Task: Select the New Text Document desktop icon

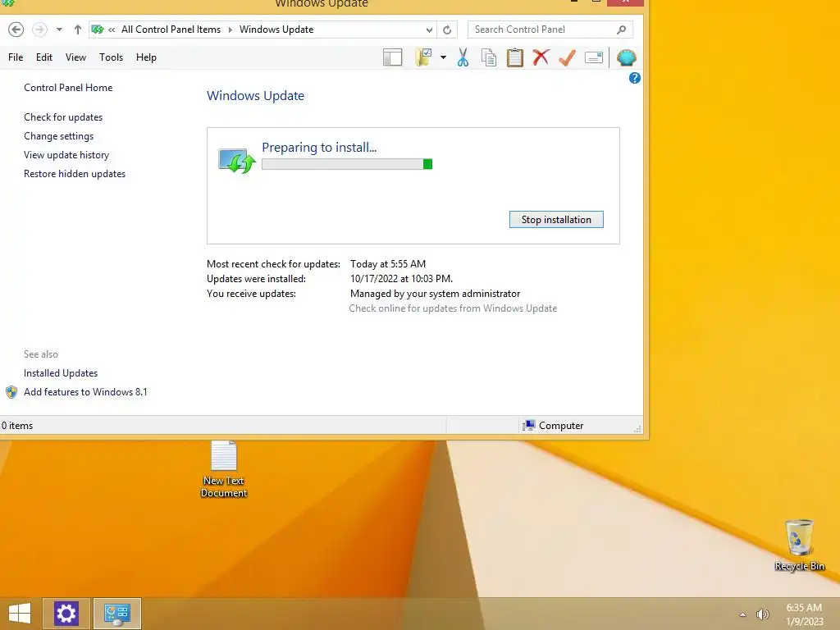Action: click(223, 469)
